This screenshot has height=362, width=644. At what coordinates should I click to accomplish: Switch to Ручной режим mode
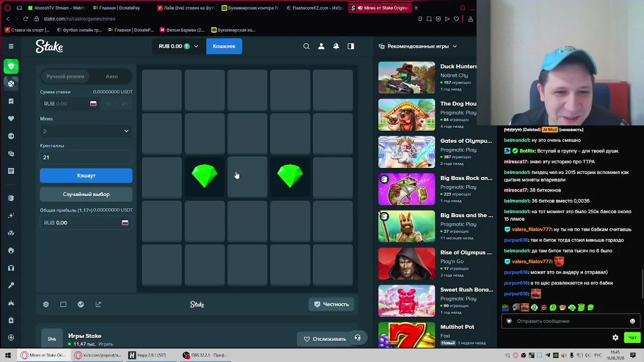[x=65, y=76]
